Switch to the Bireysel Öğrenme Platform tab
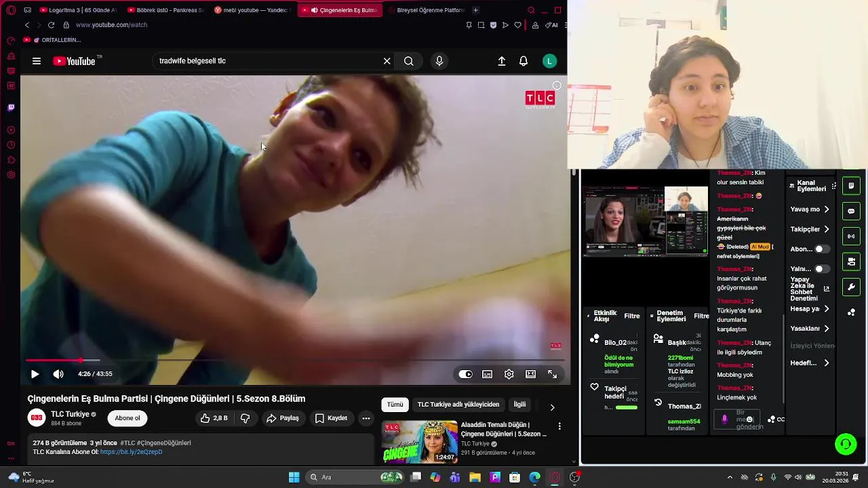Image resolution: width=868 pixels, height=488 pixels. tap(426, 10)
